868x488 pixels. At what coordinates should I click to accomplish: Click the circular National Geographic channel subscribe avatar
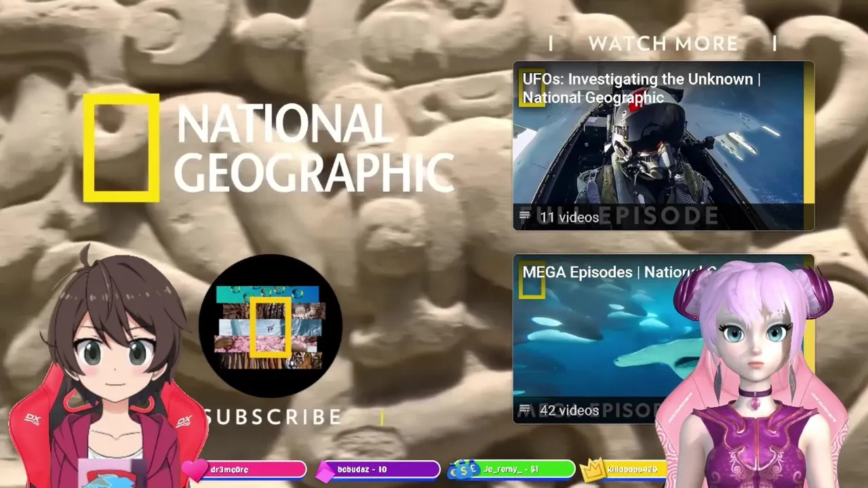(271, 326)
